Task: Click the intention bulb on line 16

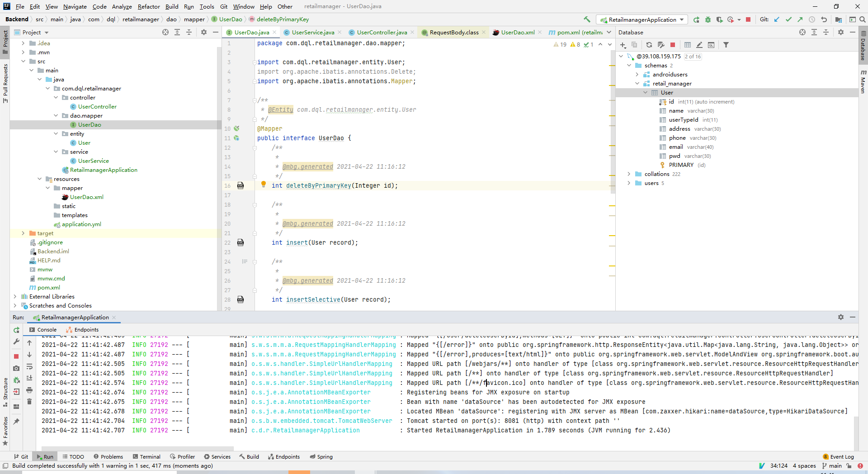Action: (264, 184)
